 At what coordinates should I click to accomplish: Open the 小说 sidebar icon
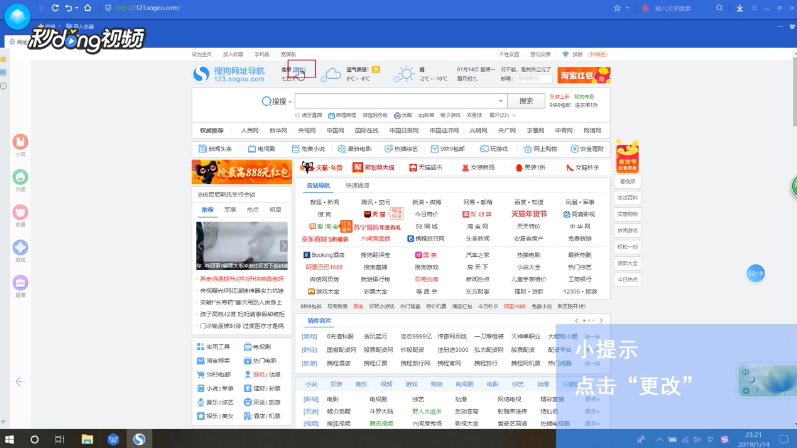pos(20,142)
